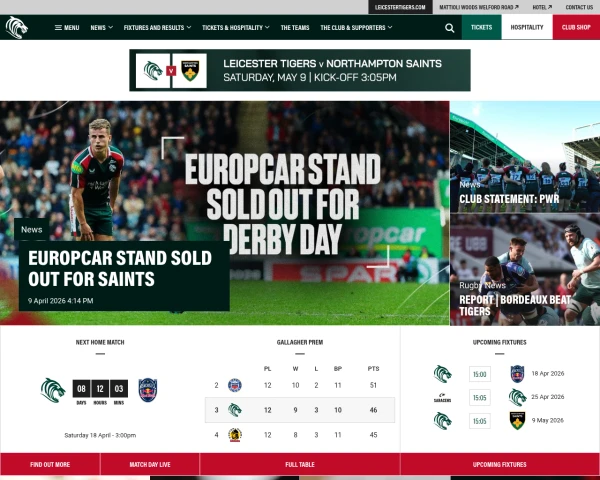Expand Tickets & Hospitality dropdown

pyautogui.click(x=236, y=28)
